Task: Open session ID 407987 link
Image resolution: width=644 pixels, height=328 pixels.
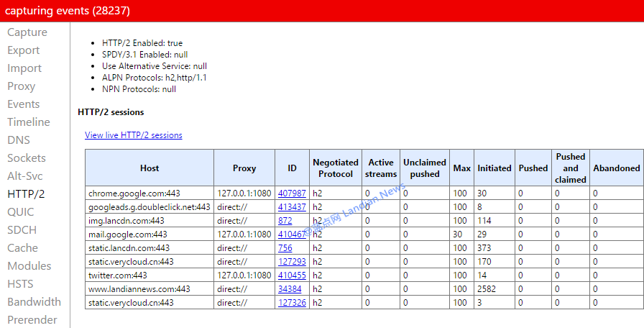Action: pyautogui.click(x=292, y=193)
